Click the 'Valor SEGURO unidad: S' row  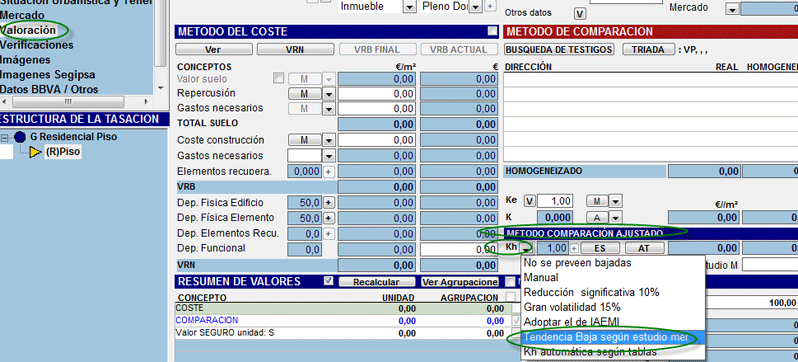tap(340, 333)
